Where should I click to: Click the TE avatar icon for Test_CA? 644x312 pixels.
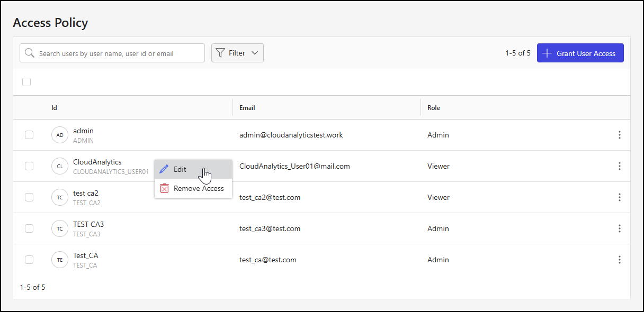click(59, 260)
